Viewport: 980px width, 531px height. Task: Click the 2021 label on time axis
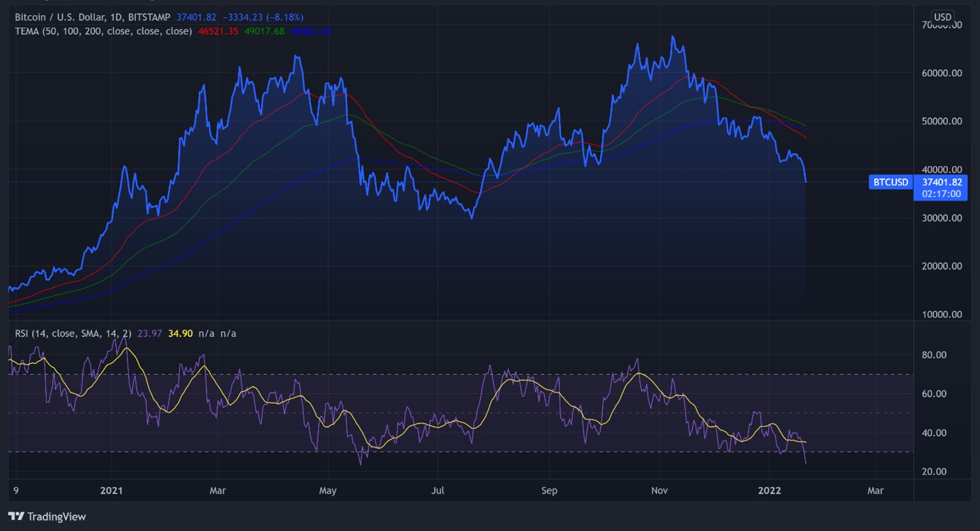click(x=111, y=491)
